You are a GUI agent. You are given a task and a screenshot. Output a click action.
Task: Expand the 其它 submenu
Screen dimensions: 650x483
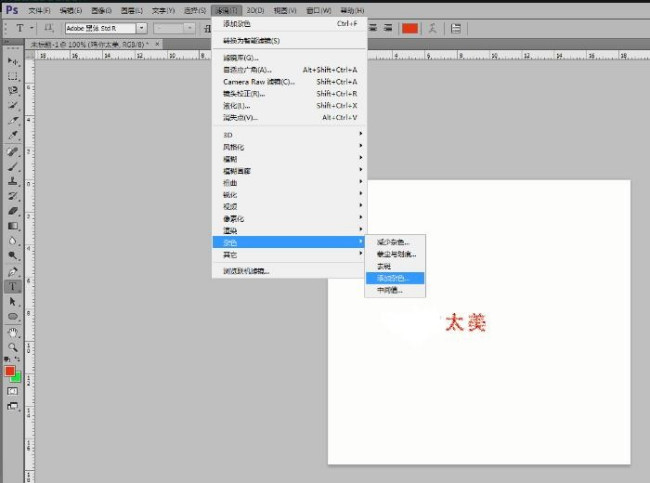(x=290, y=255)
